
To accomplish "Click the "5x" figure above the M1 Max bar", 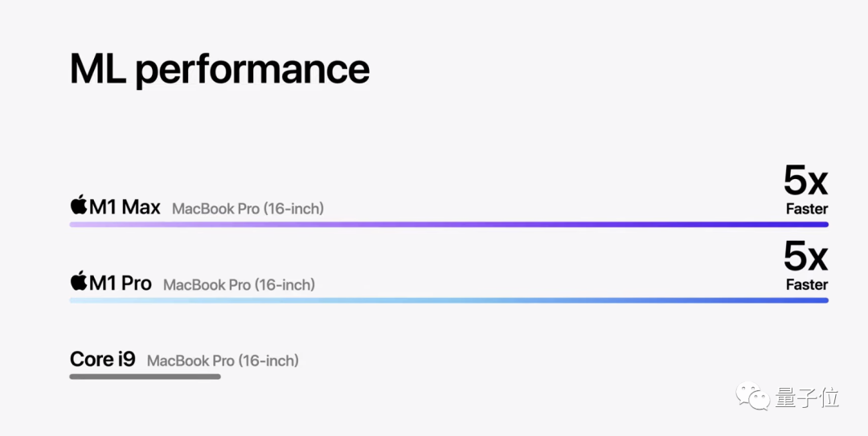I will pyautogui.click(x=805, y=181).
